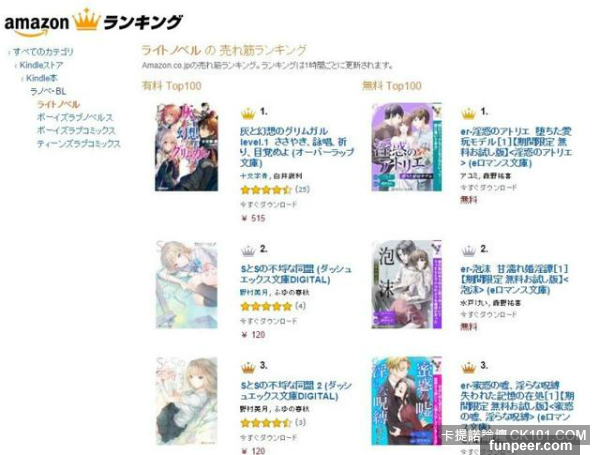Navigate to Kindle本 category
Image resolution: width=600 pixels, height=455 pixels.
tap(42, 78)
